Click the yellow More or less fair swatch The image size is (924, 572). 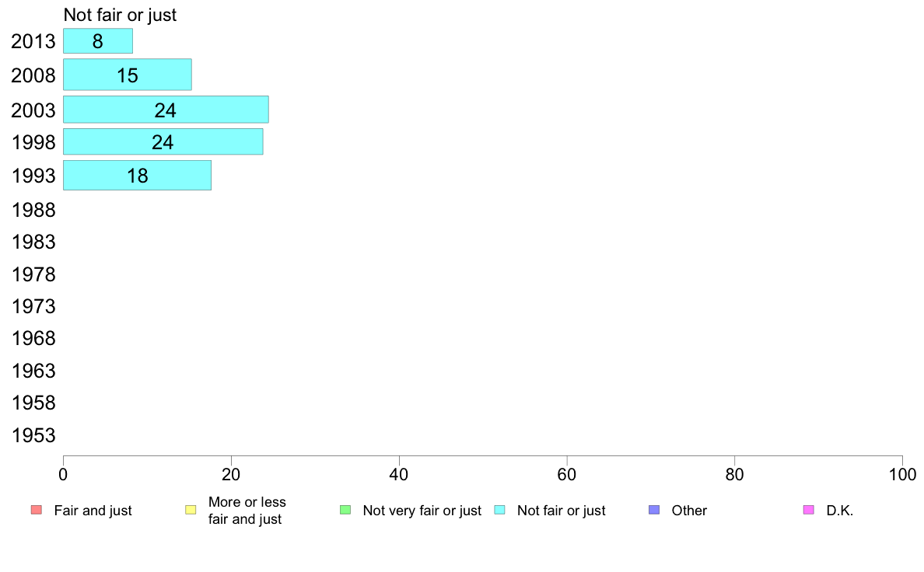tap(191, 510)
